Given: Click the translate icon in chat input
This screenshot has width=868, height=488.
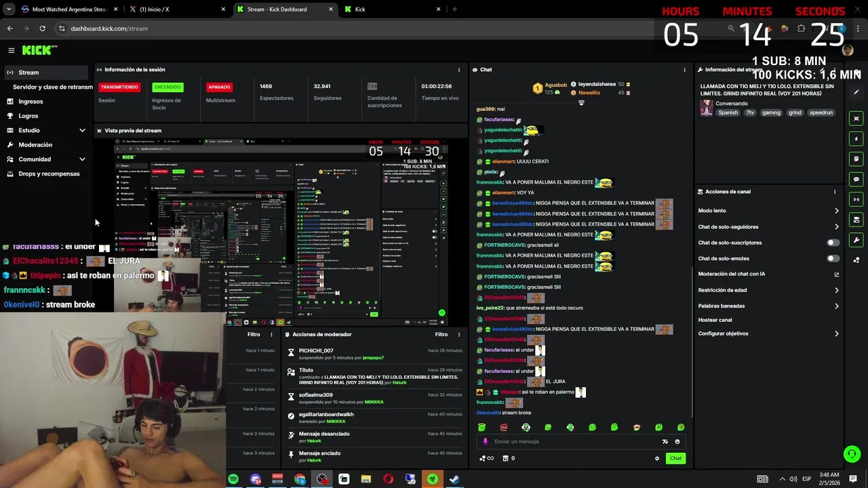Looking at the screenshot, I should click(x=665, y=441).
